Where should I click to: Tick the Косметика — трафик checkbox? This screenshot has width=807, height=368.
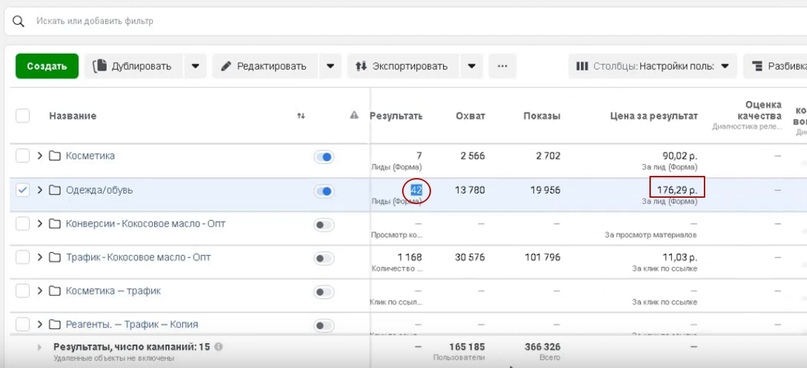point(23,291)
